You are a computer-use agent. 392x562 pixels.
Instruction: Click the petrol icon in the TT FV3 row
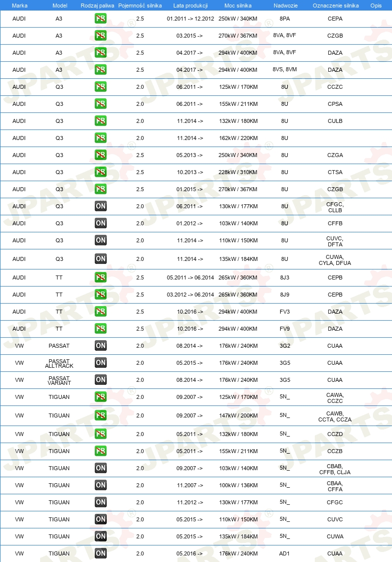(101, 312)
